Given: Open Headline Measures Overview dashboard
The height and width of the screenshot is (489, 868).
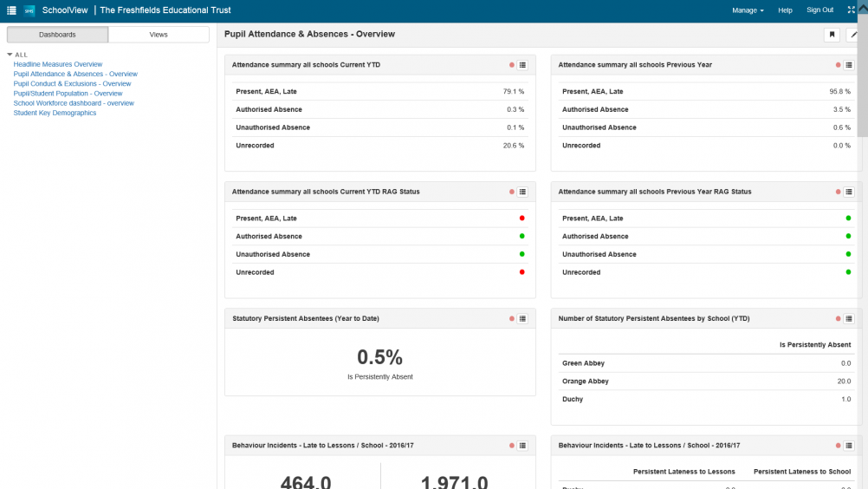Looking at the screenshot, I should (58, 64).
